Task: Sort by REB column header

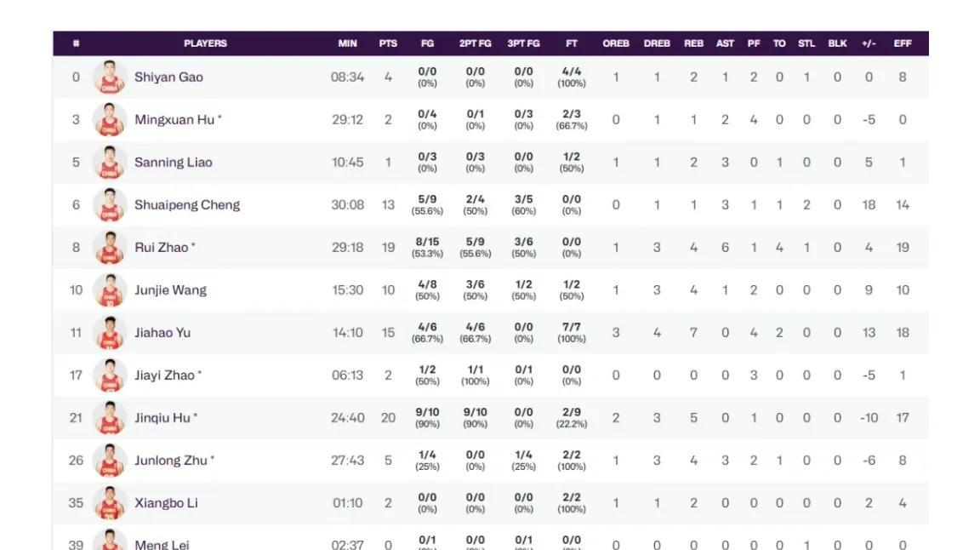Action: (693, 43)
